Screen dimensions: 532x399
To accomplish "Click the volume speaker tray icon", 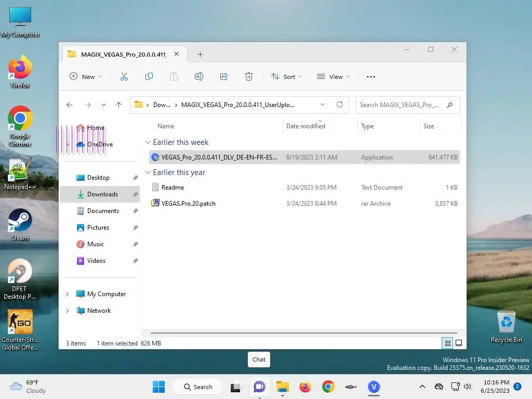I will pos(468,387).
